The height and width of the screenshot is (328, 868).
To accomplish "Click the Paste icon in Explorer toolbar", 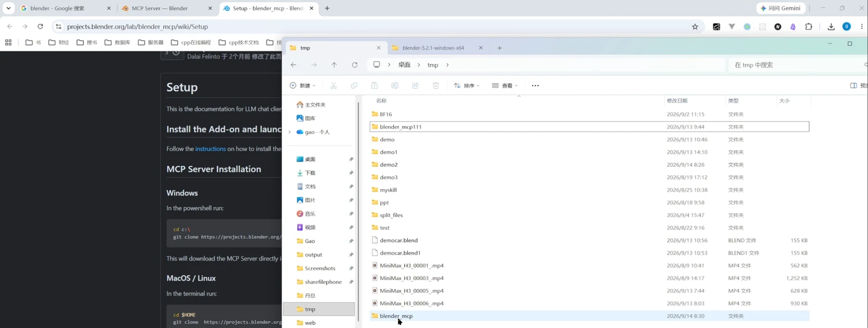I will (x=374, y=86).
